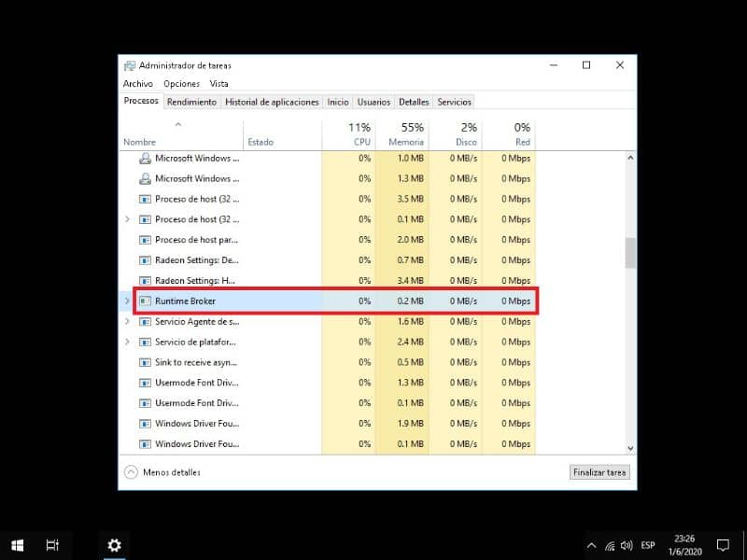Open the Vista menu
Screen dimensions: 747x560
219,84
